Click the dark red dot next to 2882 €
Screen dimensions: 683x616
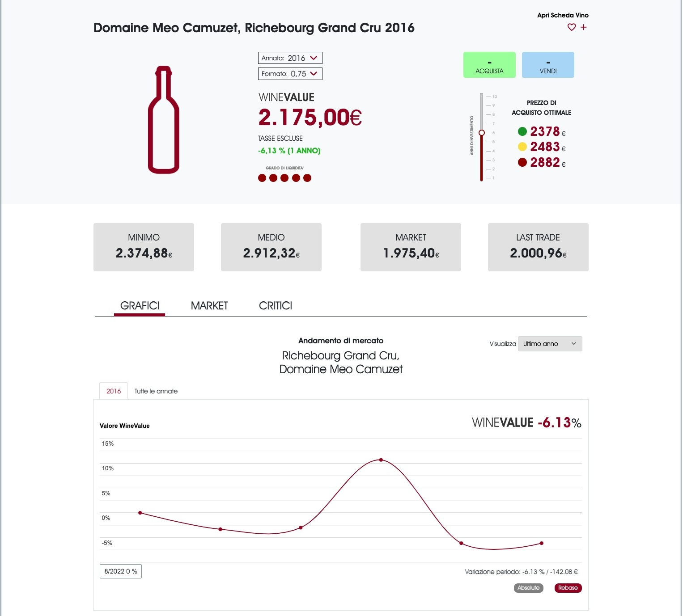click(x=522, y=162)
